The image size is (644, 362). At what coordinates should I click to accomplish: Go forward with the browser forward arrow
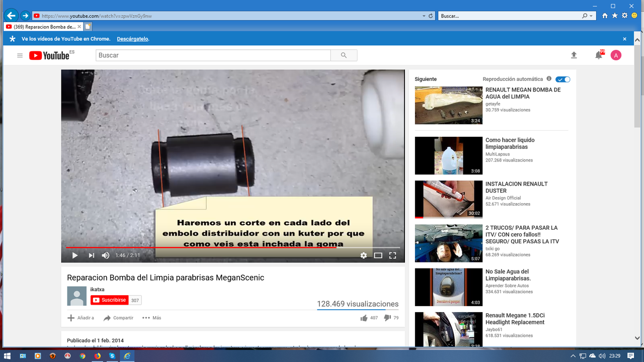25,16
